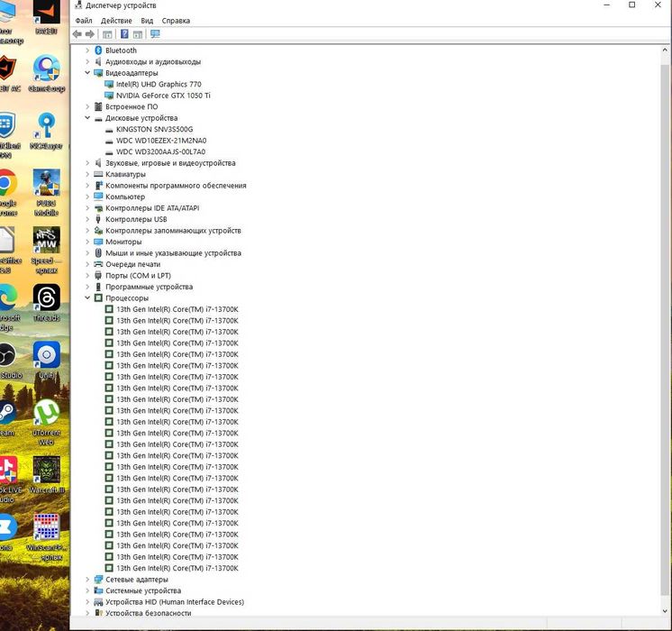
Task: Select Устройства HID (Human Interface Devices)
Action: coord(175,602)
